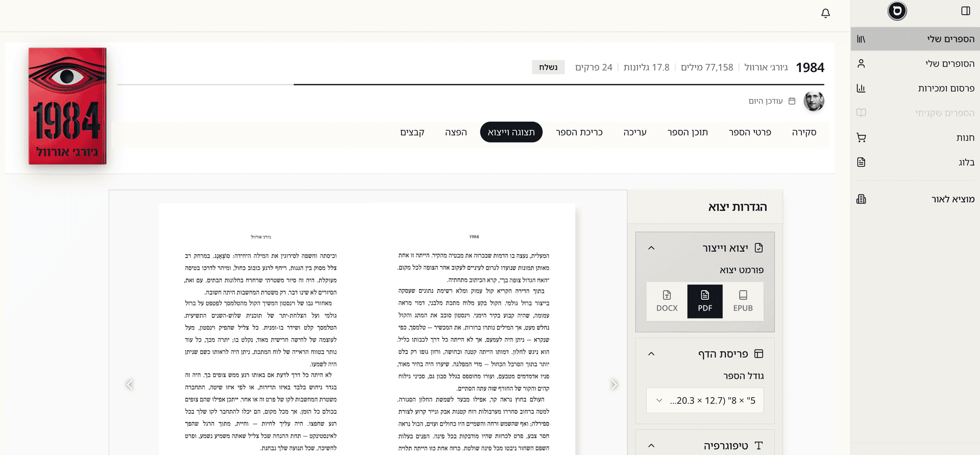This screenshot has width=980, height=455.
Task: Click the author name ג׳ורג׳ אורוול
Action: [766, 67]
